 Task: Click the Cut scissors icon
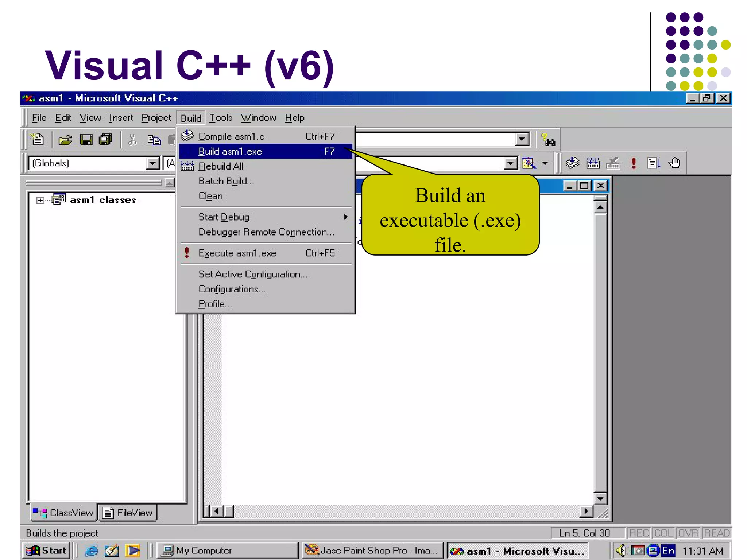132,140
